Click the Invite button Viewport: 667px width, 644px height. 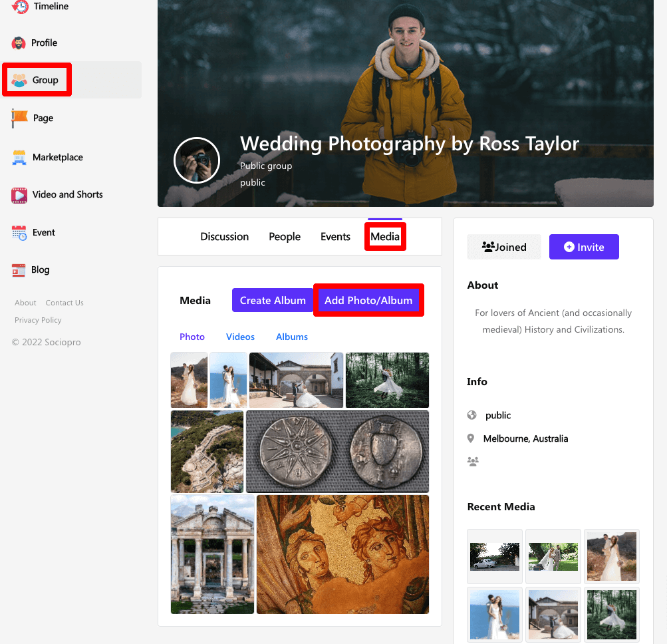(x=584, y=247)
